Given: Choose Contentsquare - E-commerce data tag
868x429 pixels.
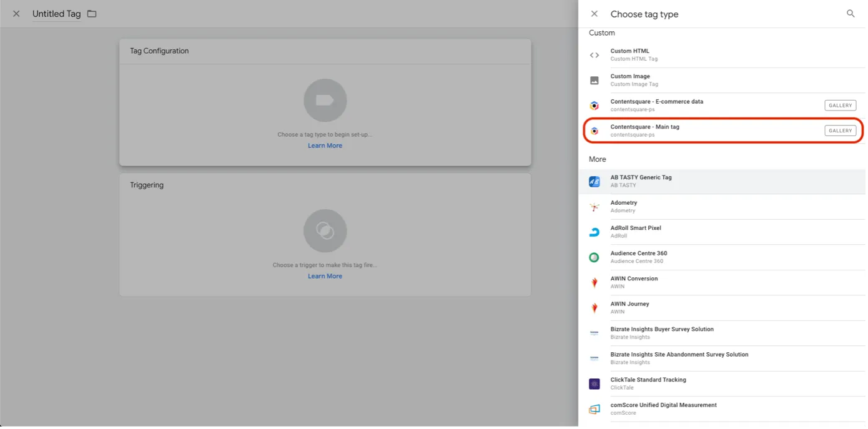Looking at the screenshot, I should coord(656,102).
